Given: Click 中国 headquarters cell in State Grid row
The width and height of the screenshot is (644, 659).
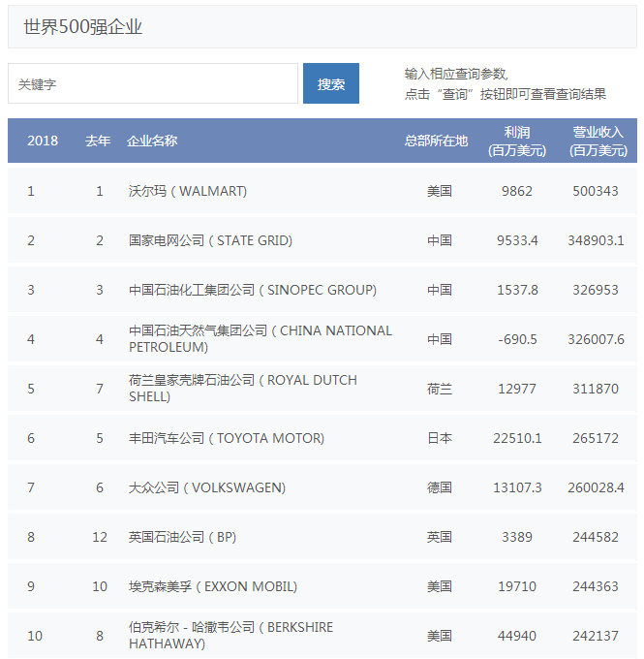Looking at the screenshot, I should (440, 240).
